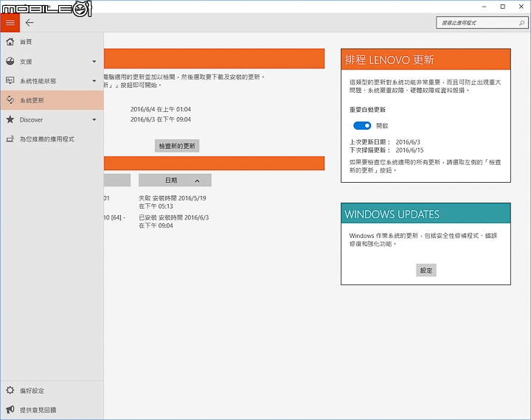
Task: Expand the Discover dropdown arrow
Action: click(94, 120)
